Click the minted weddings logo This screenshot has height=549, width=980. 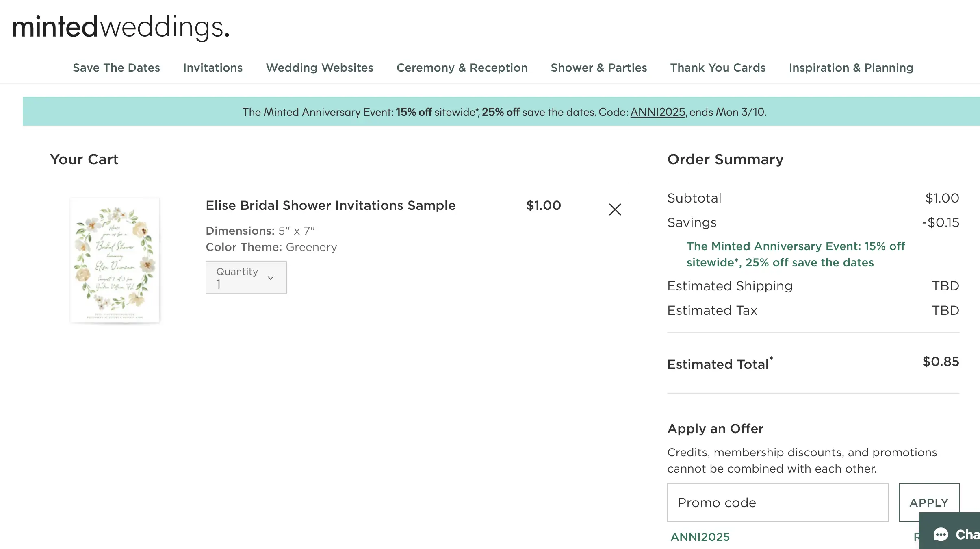pyautogui.click(x=121, y=27)
